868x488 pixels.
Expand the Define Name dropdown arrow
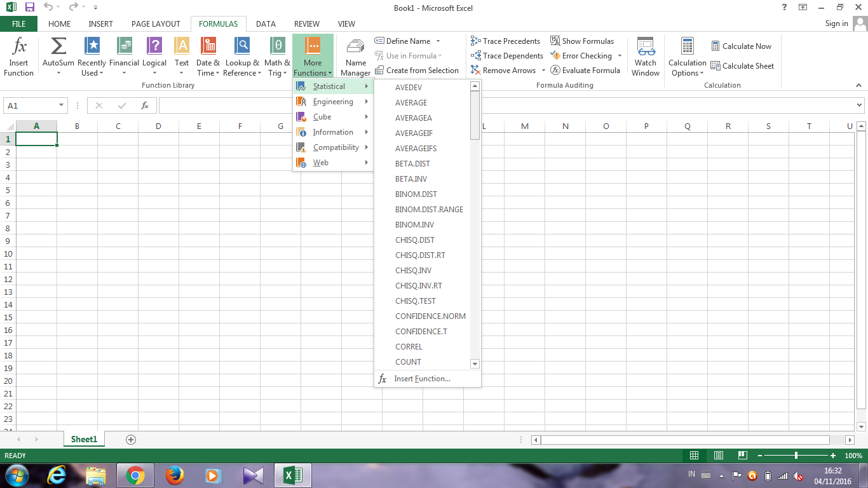point(438,41)
